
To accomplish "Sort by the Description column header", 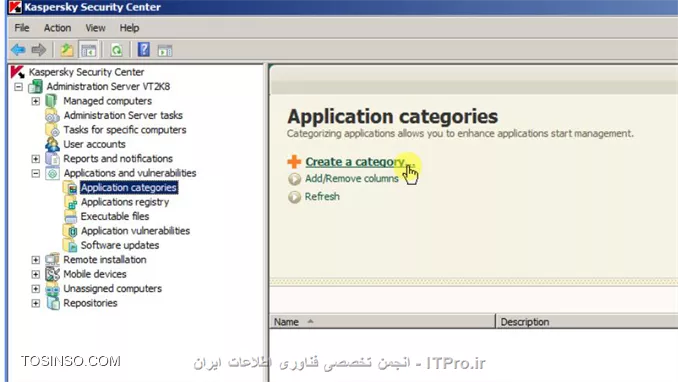I will pos(587,321).
